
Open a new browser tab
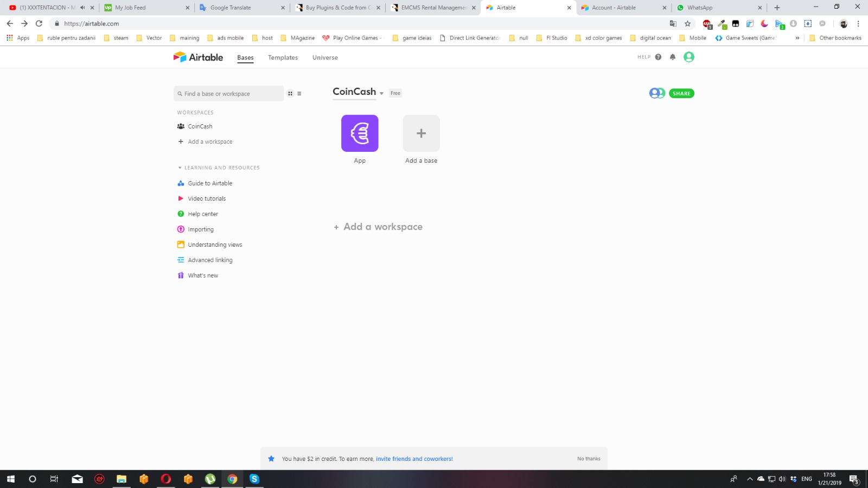(x=777, y=8)
